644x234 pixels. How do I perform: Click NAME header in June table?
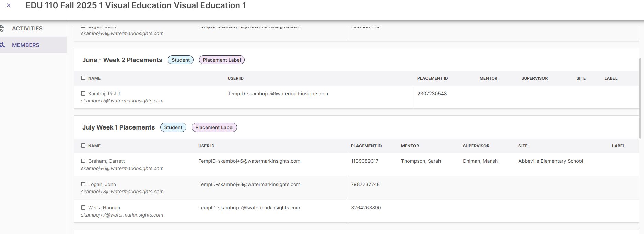[x=94, y=78]
